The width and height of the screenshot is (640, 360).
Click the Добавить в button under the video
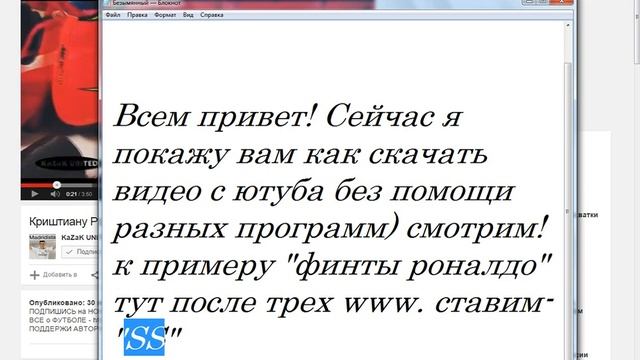53,275
